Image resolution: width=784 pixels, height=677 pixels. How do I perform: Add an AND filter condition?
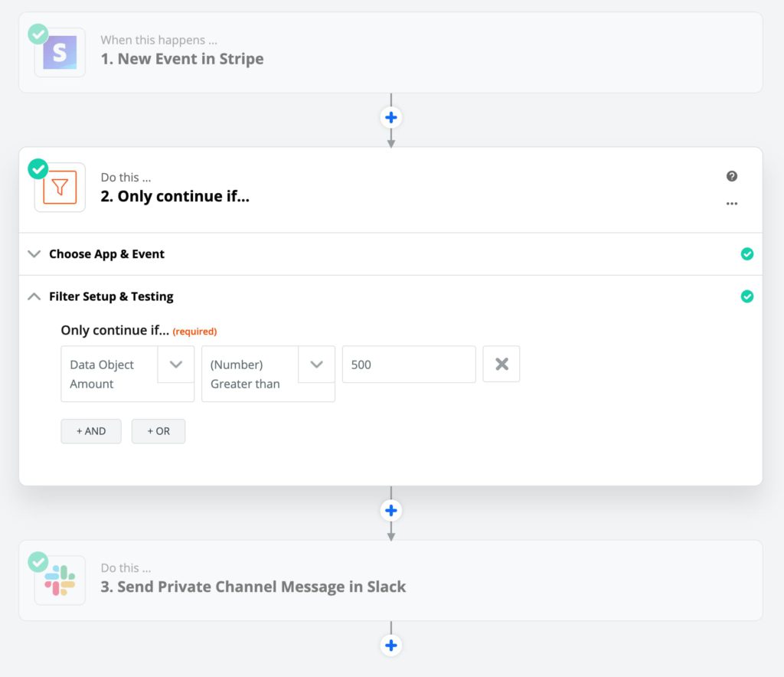click(x=90, y=431)
